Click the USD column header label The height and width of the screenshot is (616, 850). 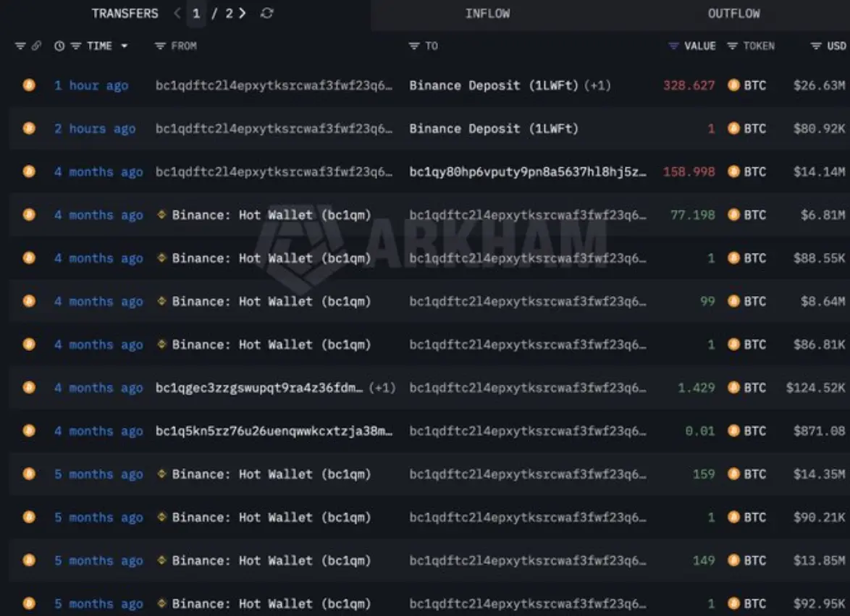pos(836,46)
